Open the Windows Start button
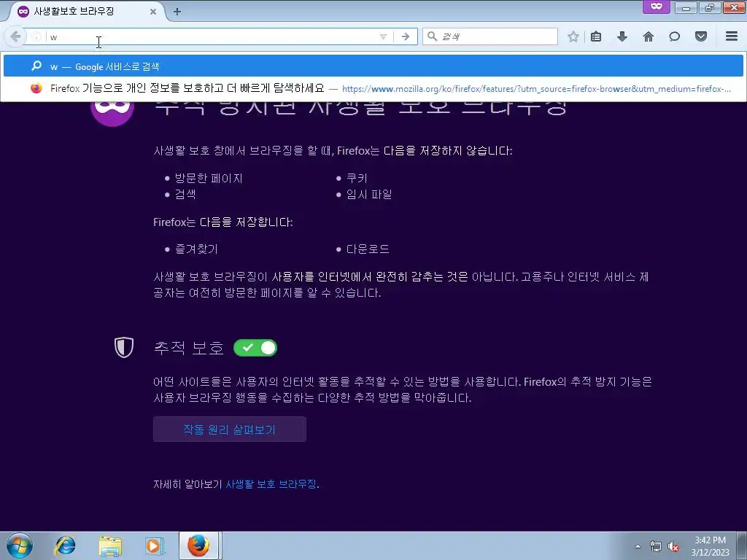The height and width of the screenshot is (560, 747). click(20, 545)
